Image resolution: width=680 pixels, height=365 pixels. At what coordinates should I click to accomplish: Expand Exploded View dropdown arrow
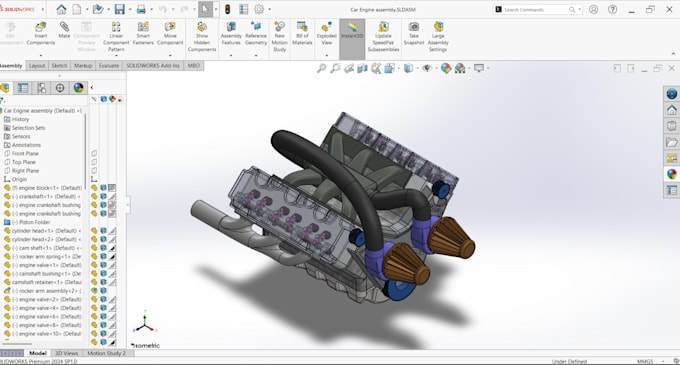pyautogui.click(x=327, y=55)
